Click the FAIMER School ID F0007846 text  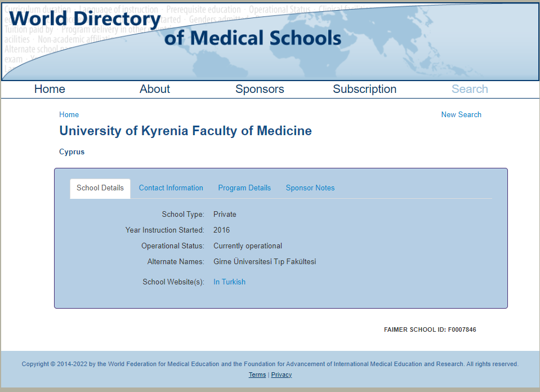click(x=430, y=329)
